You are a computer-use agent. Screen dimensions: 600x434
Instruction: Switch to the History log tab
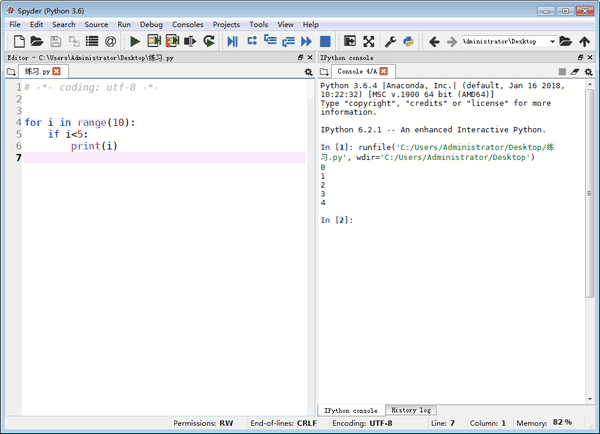pos(411,410)
